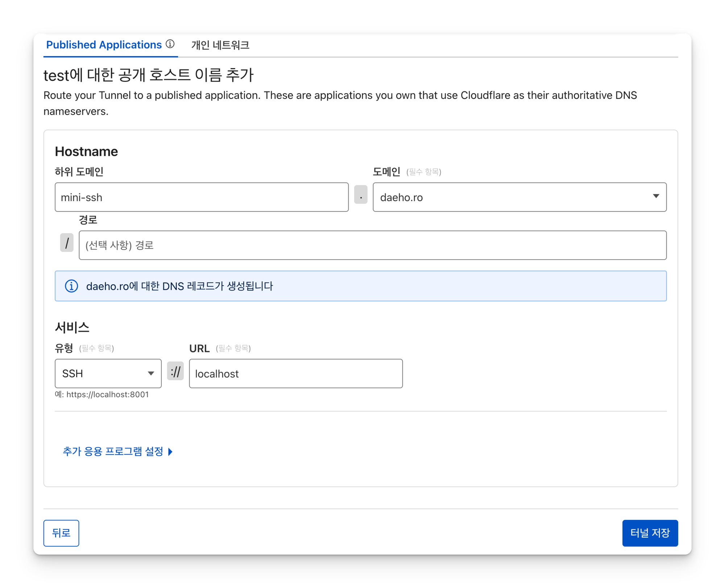Expand 추가 응용 프로그램 설정 section

[x=113, y=452]
